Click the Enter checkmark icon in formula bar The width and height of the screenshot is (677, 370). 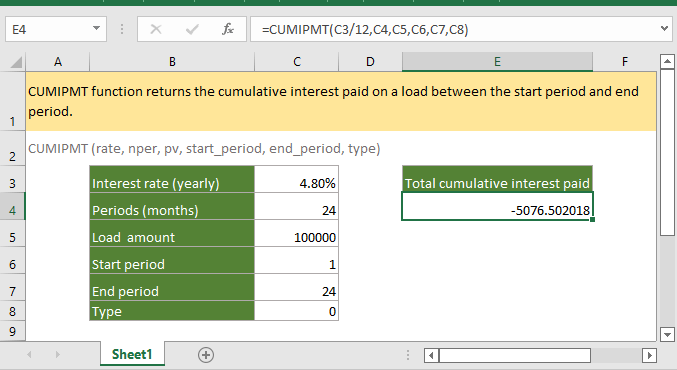coord(192,29)
